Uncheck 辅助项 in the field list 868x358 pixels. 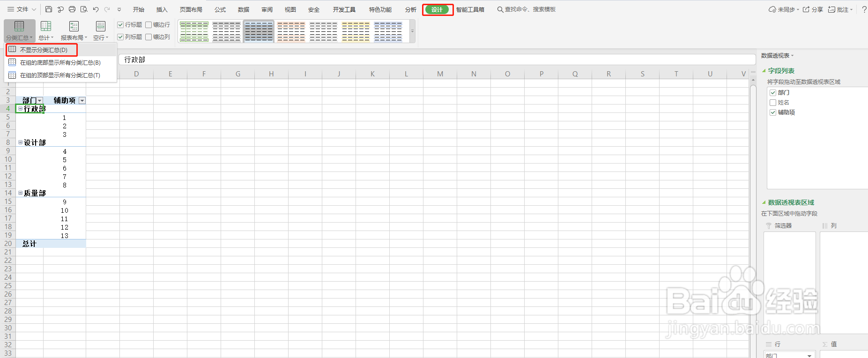point(773,112)
